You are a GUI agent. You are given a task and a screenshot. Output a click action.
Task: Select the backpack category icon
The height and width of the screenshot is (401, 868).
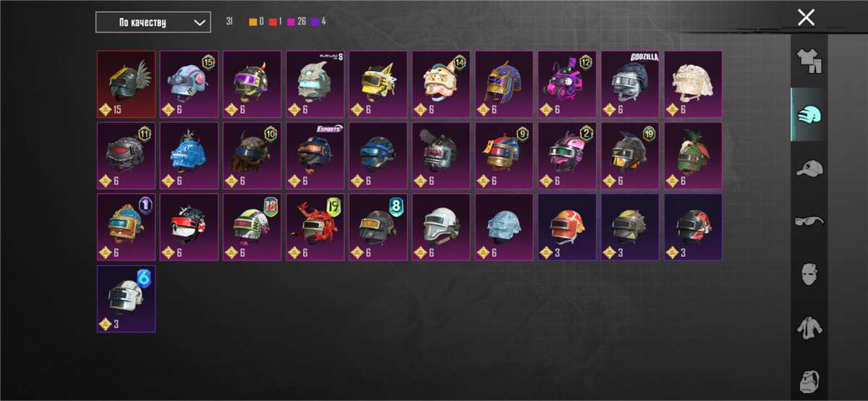[809, 379]
